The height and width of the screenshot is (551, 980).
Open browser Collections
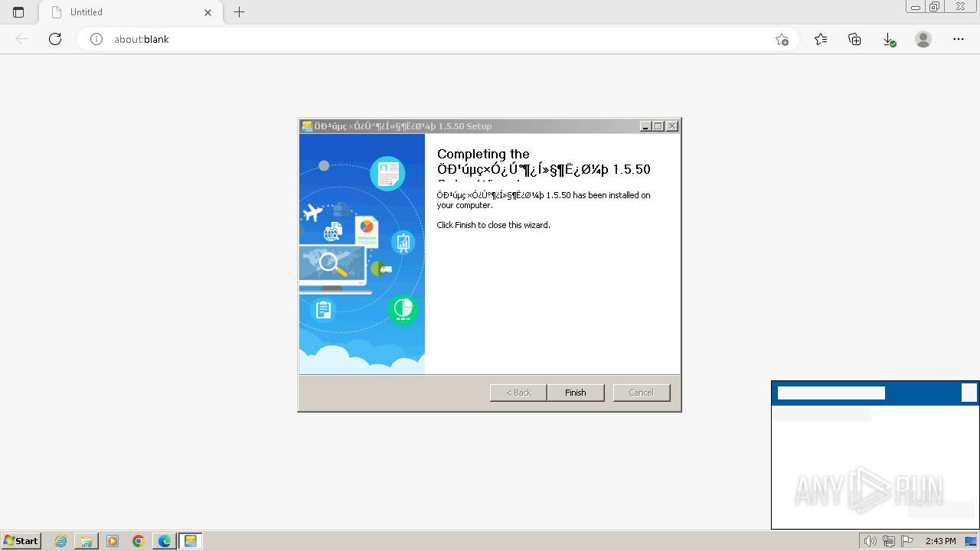[854, 39]
